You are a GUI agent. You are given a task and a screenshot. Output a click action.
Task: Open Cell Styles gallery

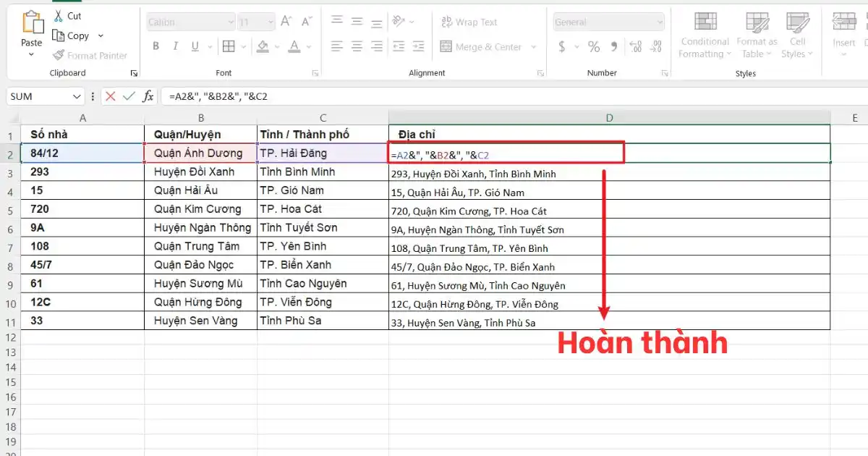(x=797, y=35)
